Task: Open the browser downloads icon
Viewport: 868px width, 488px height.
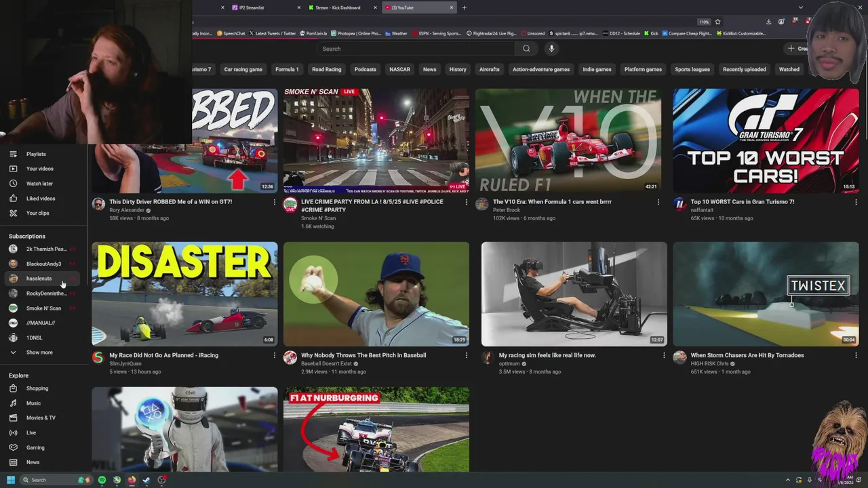Action: click(x=768, y=22)
